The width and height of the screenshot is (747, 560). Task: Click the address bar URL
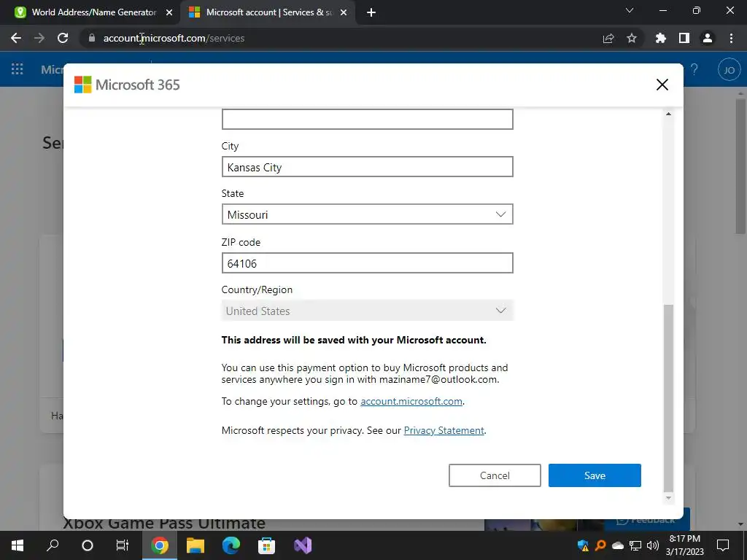click(x=174, y=38)
